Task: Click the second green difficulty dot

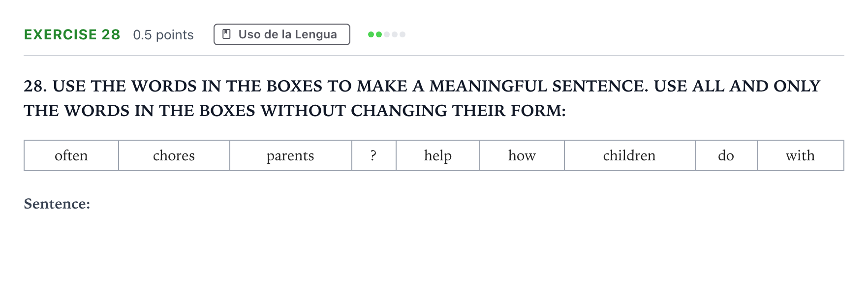Action: point(379,34)
